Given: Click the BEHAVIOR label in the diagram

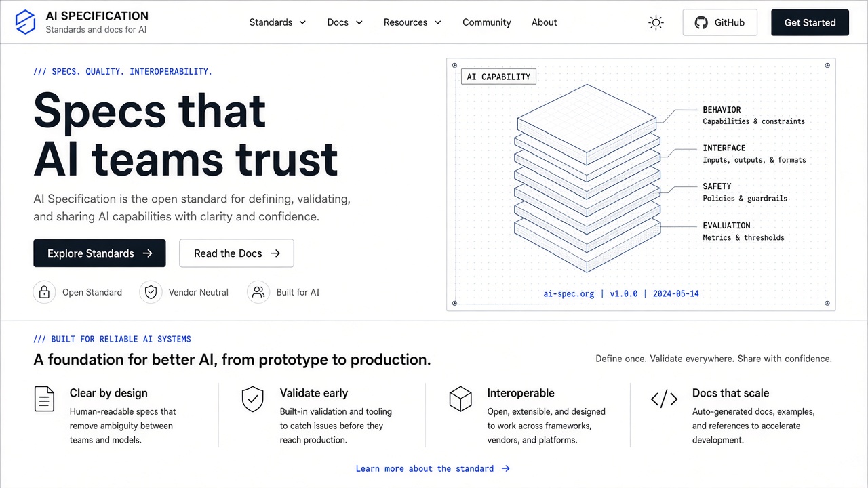Looking at the screenshot, I should tap(722, 110).
